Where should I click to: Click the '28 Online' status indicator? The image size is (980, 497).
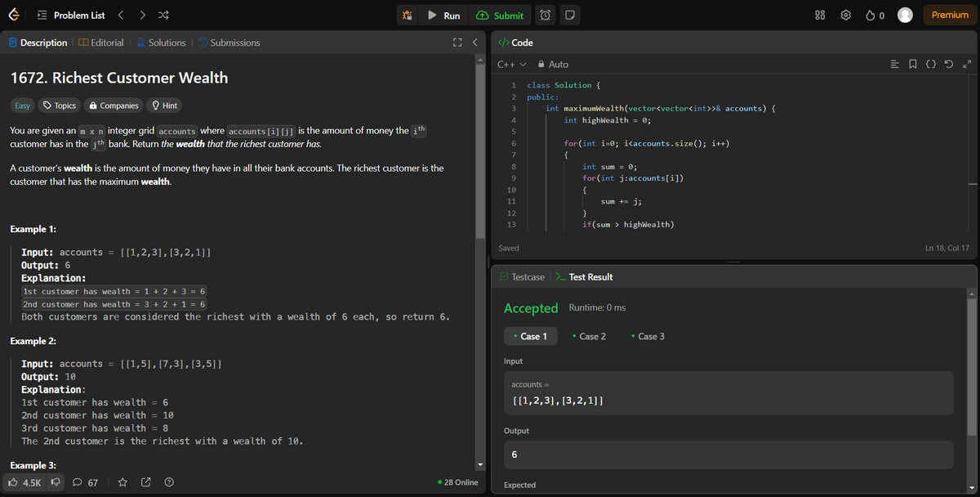click(458, 482)
